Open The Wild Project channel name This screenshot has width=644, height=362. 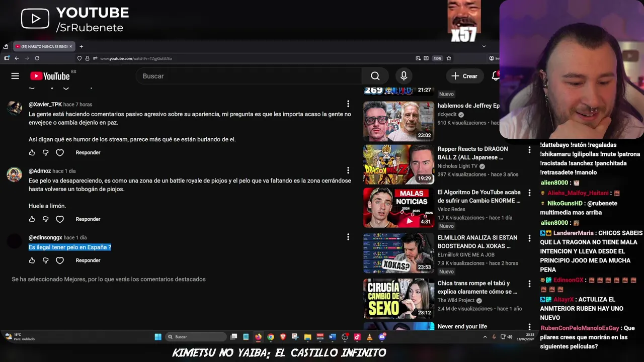(457, 300)
